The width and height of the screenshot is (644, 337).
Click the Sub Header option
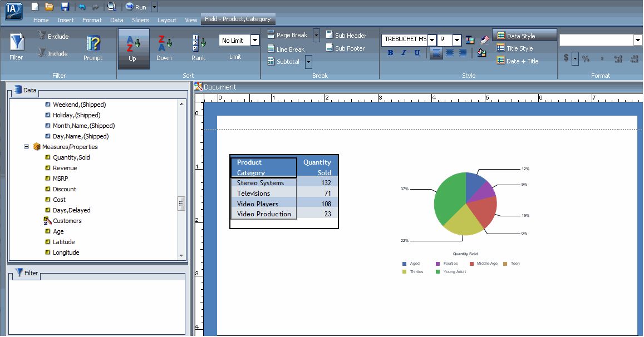346,35
